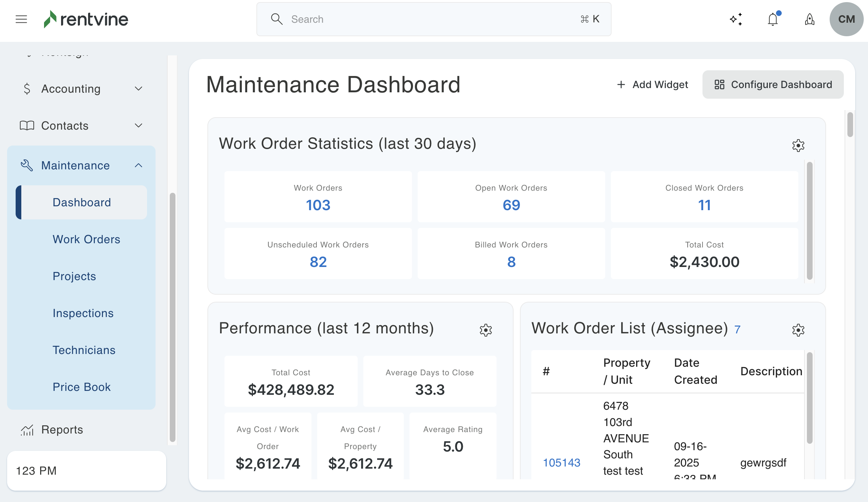The image size is (868, 502).
Task: Open the notifications bell
Action: point(773,19)
